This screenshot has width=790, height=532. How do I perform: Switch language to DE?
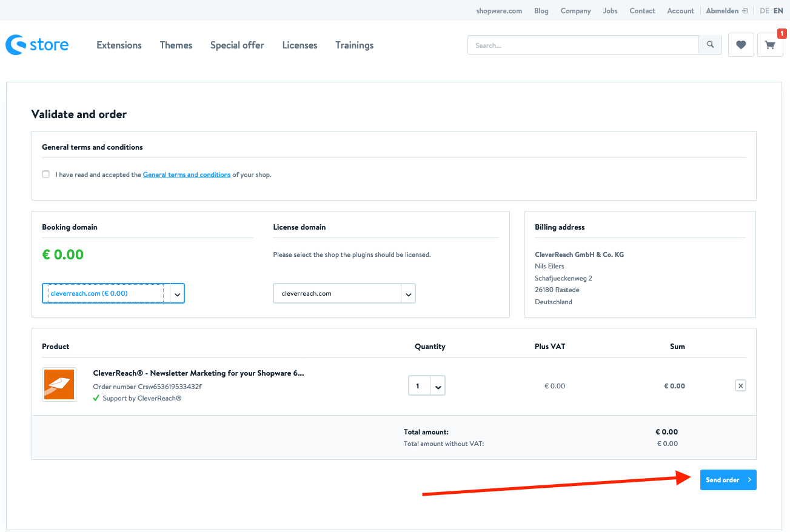tap(764, 11)
